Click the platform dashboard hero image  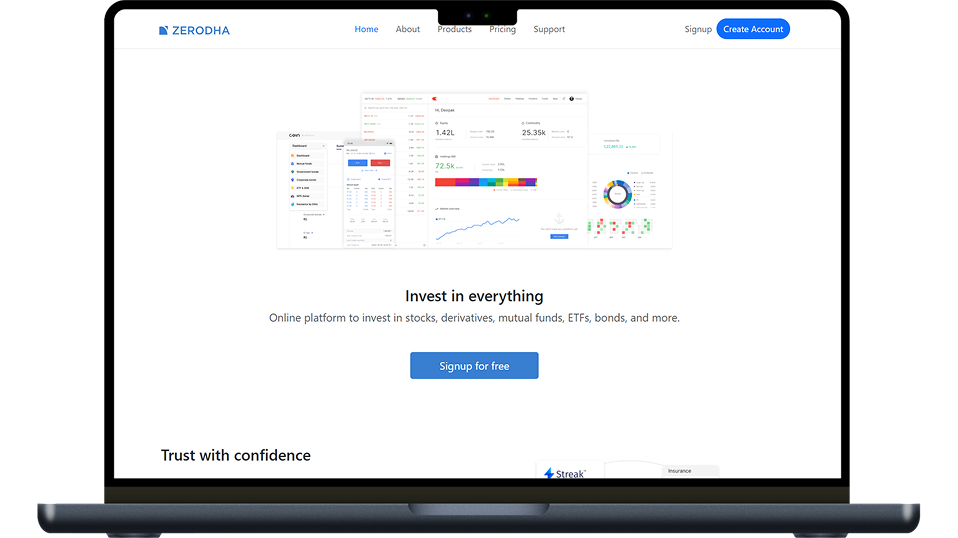[474, 171]
